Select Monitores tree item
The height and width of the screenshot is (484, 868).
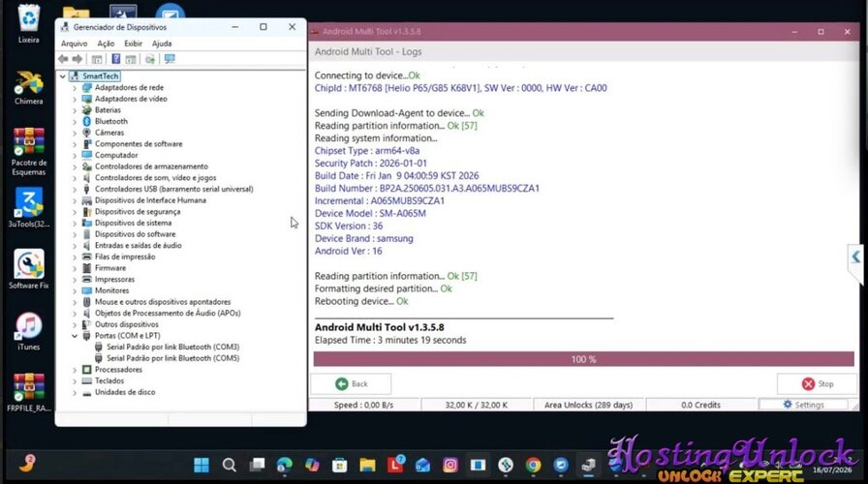[111, 290]
